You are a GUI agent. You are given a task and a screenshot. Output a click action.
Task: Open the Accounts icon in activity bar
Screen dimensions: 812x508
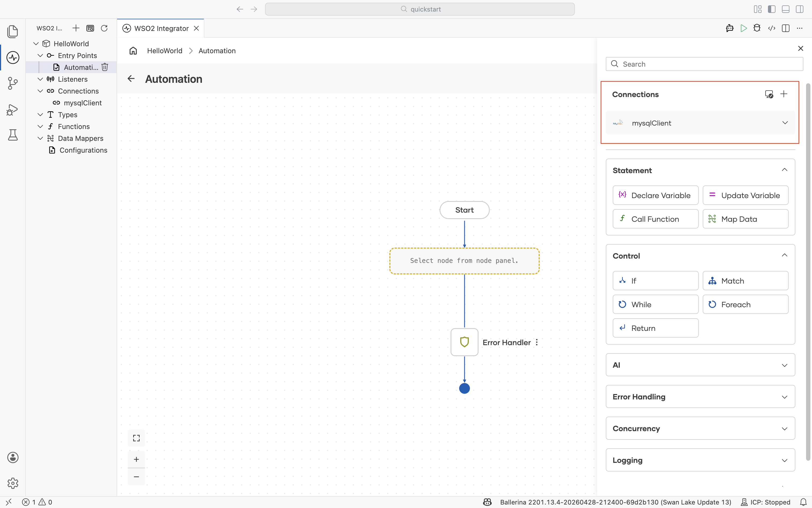(13, 457)
